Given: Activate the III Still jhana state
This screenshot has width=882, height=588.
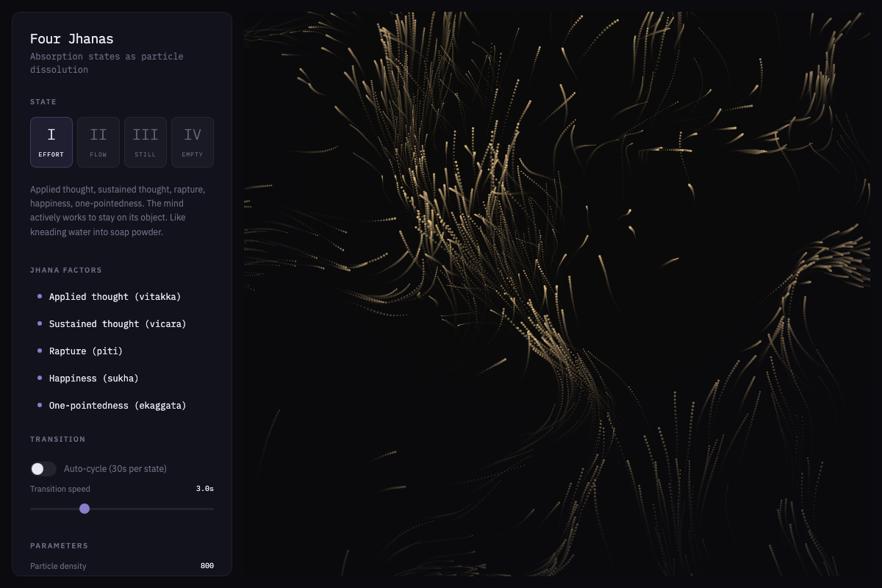Looking at the screenshot, I should coord(146,142).
